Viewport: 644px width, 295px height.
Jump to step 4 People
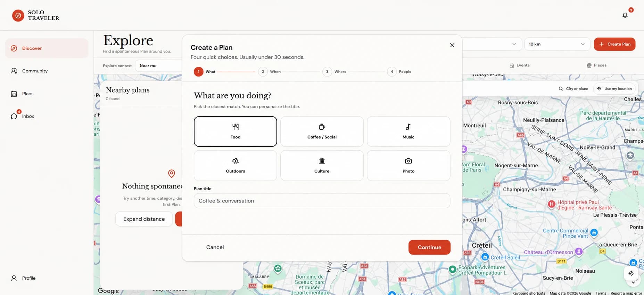(399, 72)
